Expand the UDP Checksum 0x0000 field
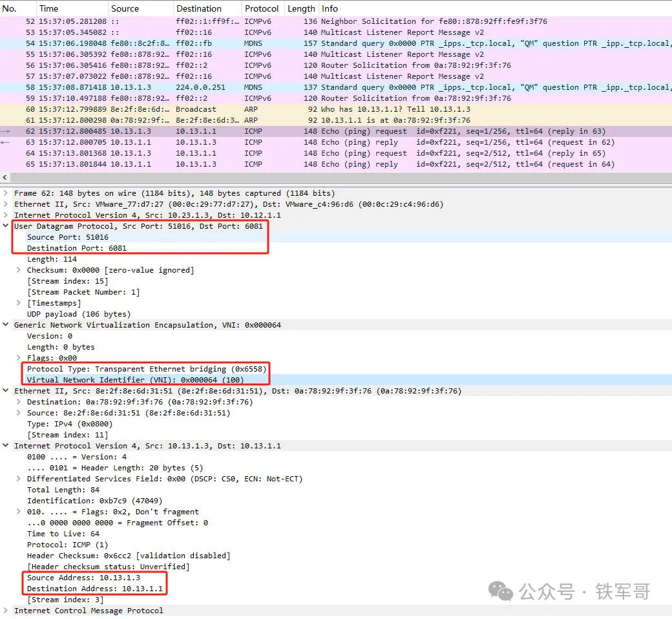 (19, 270)
